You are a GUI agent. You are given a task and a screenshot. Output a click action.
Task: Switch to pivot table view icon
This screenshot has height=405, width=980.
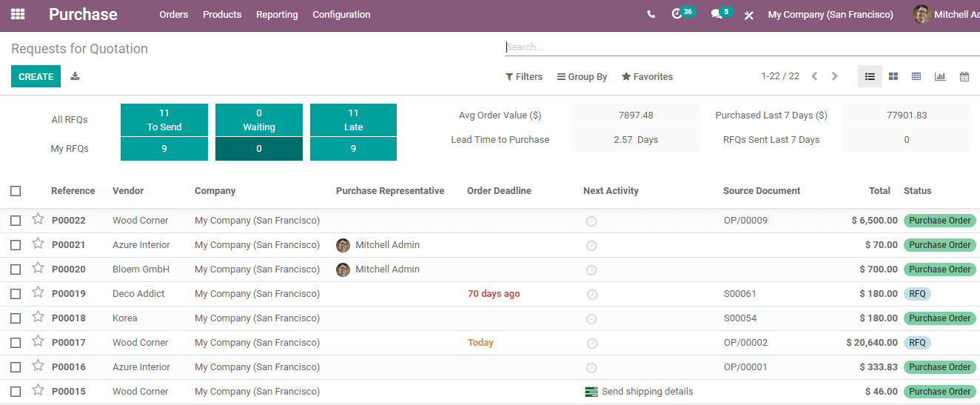pyautogui.click(x=916, y=76)
